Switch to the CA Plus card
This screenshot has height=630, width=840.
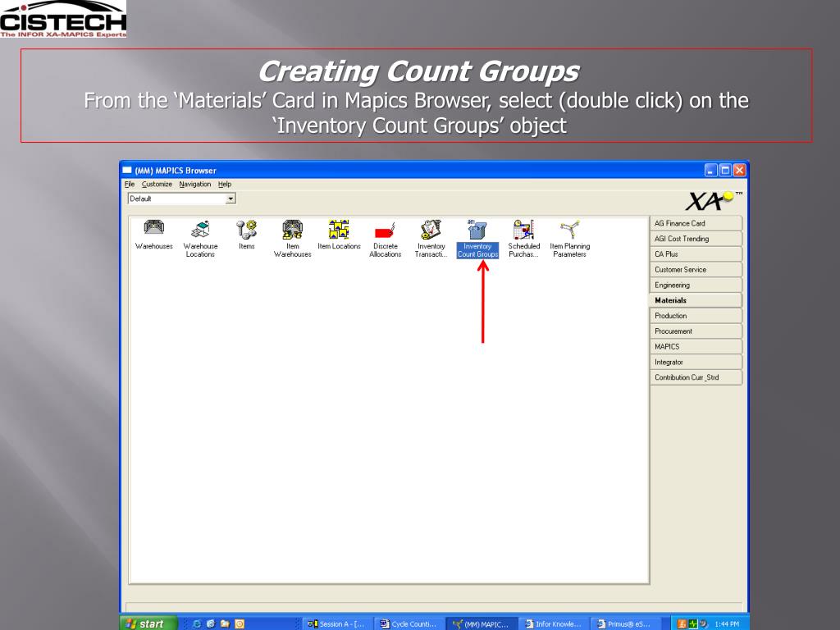(696, 254)
